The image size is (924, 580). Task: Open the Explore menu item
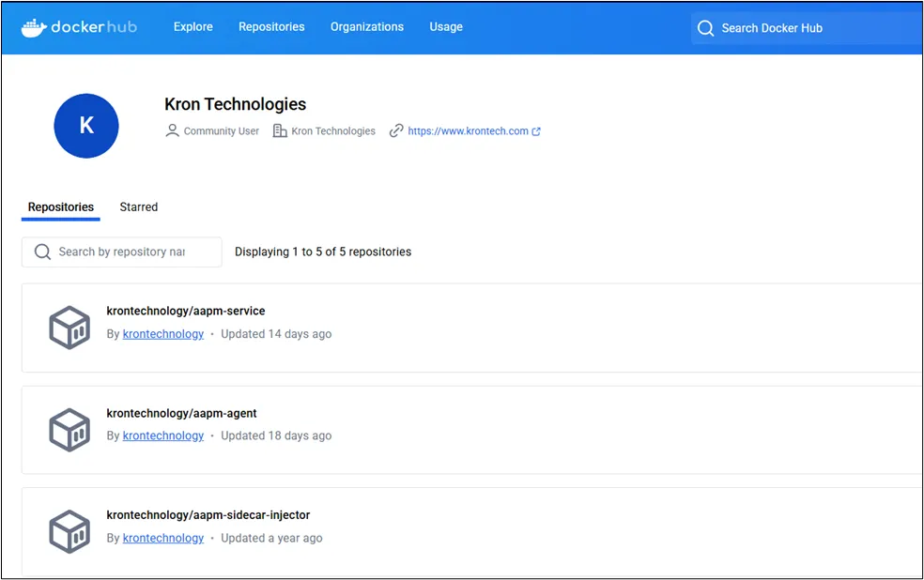coord(193,27)
